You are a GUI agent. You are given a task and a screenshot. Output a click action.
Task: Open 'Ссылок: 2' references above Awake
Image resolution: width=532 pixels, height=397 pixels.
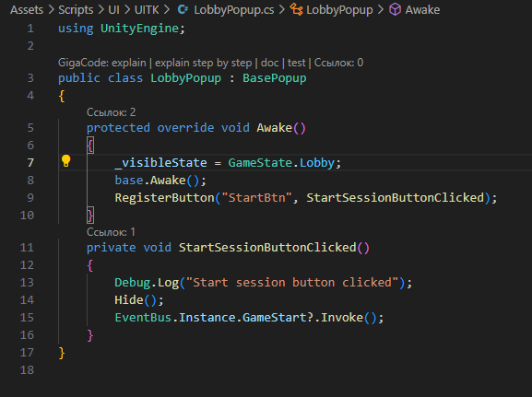[x=111, y=112]
